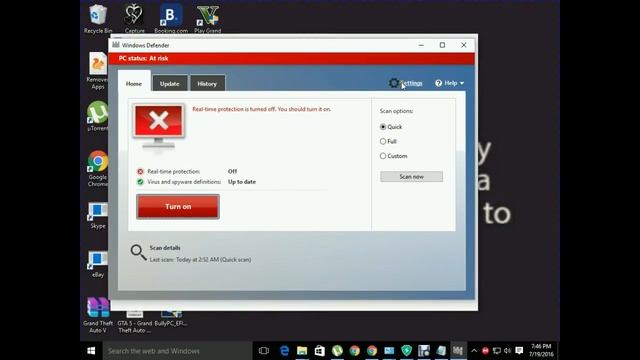Click the Scan details magnifier icon
640x360 pixels.
point(138,252)
